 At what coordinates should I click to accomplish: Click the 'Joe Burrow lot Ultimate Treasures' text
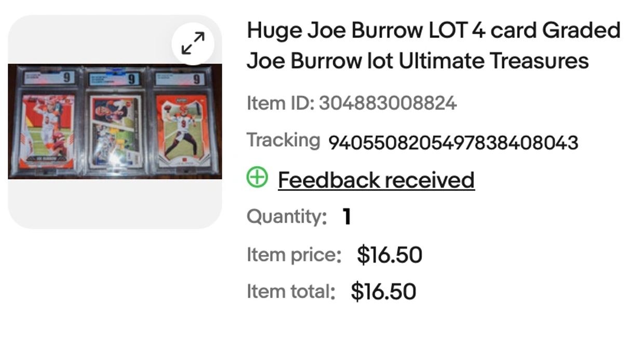(417, 61)
